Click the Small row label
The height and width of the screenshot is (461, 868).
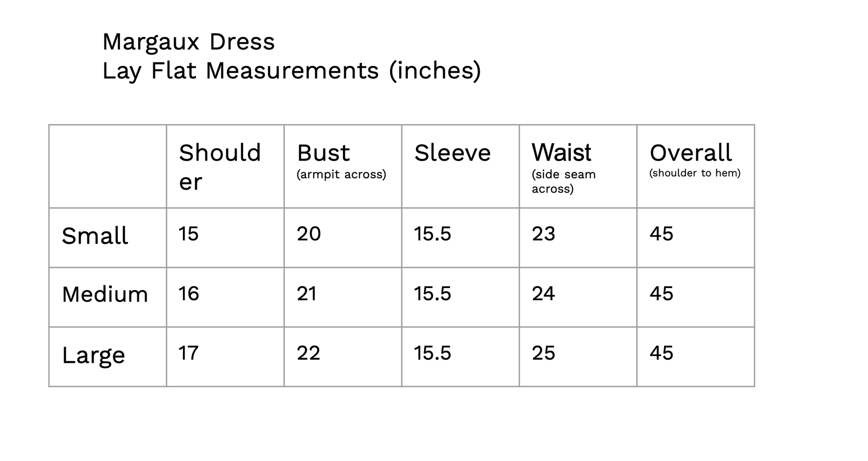click(95, 236)
